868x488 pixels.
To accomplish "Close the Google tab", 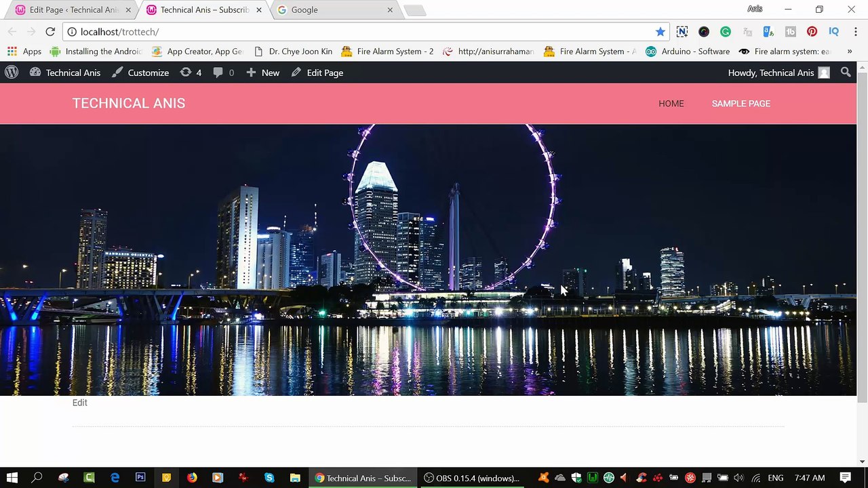I will (x=390, y=10).
